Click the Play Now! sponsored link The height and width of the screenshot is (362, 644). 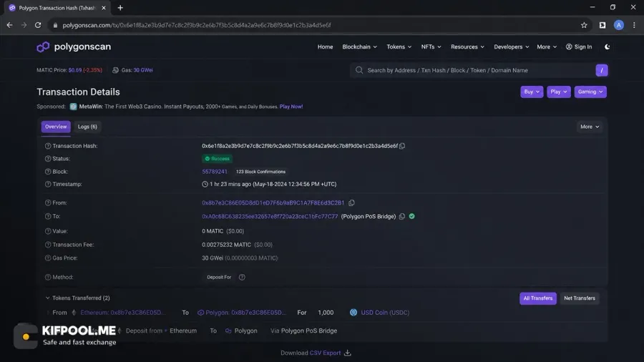pyautogui.click(x=291, y=107)
